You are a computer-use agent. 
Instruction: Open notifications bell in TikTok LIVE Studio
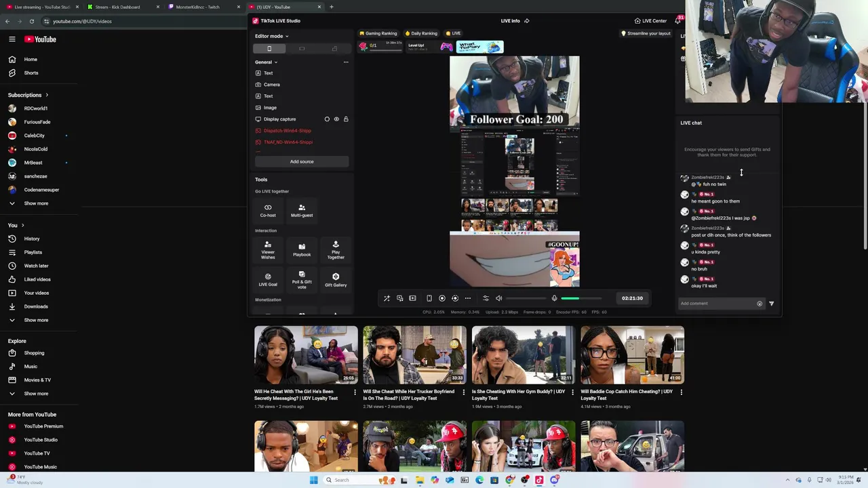click(677, 20)
